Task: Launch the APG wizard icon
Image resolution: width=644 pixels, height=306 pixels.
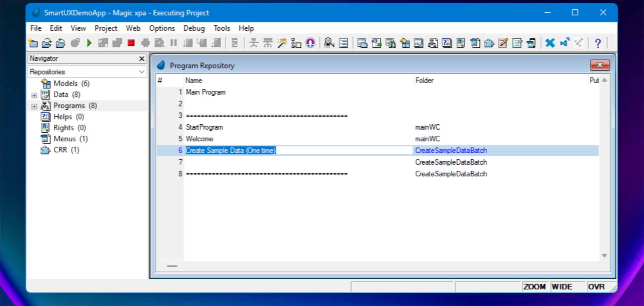Action: click(282, 43)
